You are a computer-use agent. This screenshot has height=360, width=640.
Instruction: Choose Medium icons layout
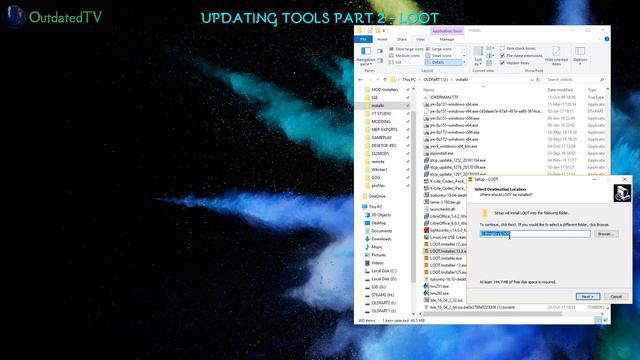(x=404, y=56)
